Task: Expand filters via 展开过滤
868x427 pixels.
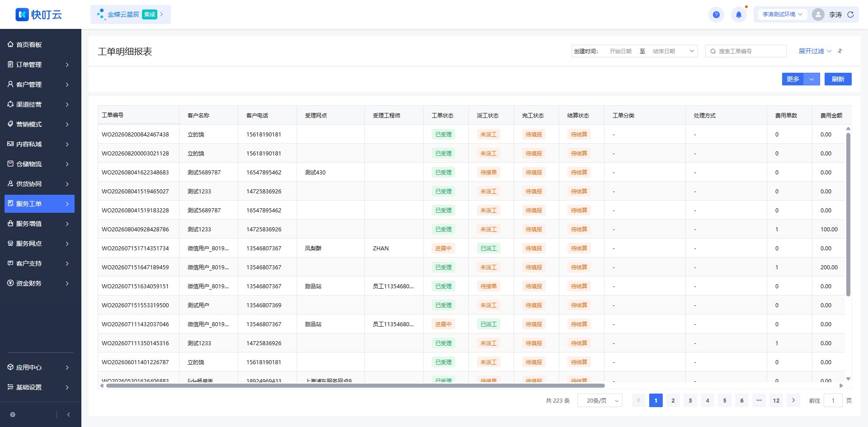Action: pyautogui.click(x=815, y=51)
